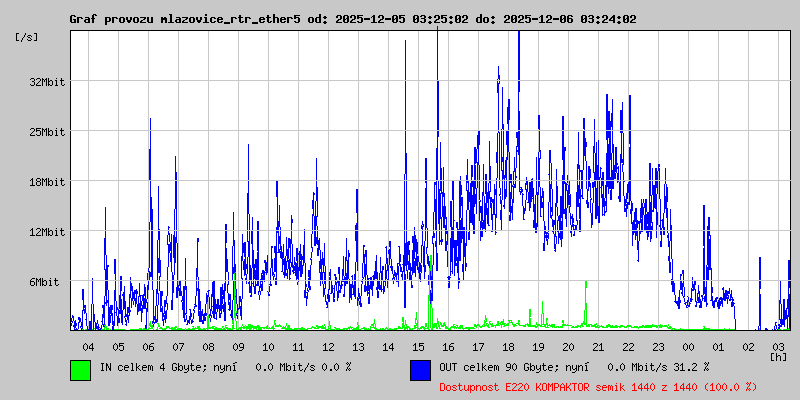The width and height of the screenshot is (800, 400).
Task: Click the hour 03 time axis marker
Action: click(779, 347)
